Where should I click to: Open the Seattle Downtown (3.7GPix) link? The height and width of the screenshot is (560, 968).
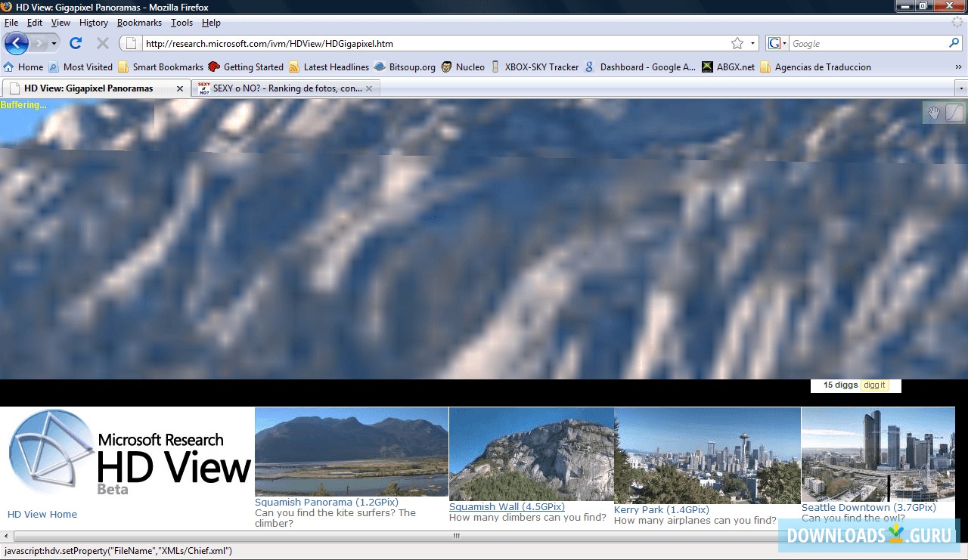pyautogui.click(x=869, y=508)
